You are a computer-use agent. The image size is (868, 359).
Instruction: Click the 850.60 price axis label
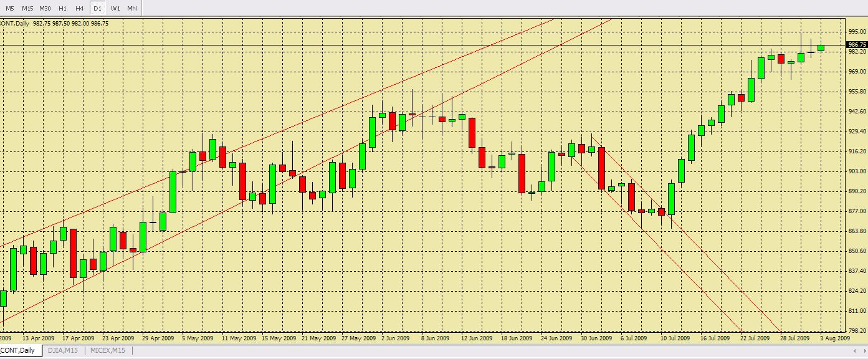857,251
